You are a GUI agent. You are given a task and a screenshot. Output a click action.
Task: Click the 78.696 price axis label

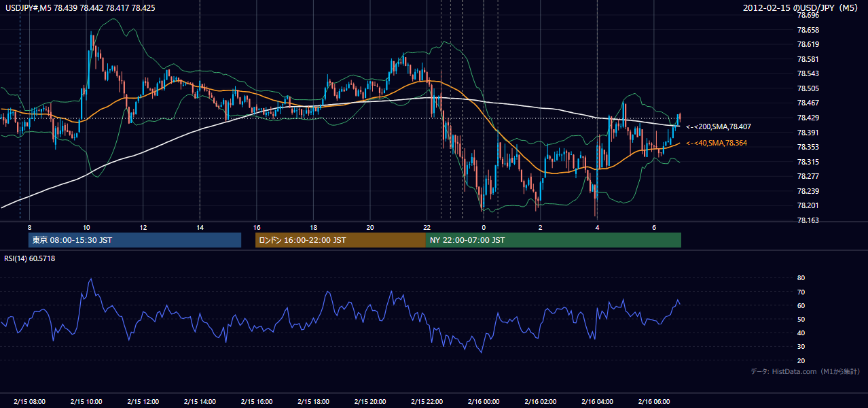click(x=808, y=15)
